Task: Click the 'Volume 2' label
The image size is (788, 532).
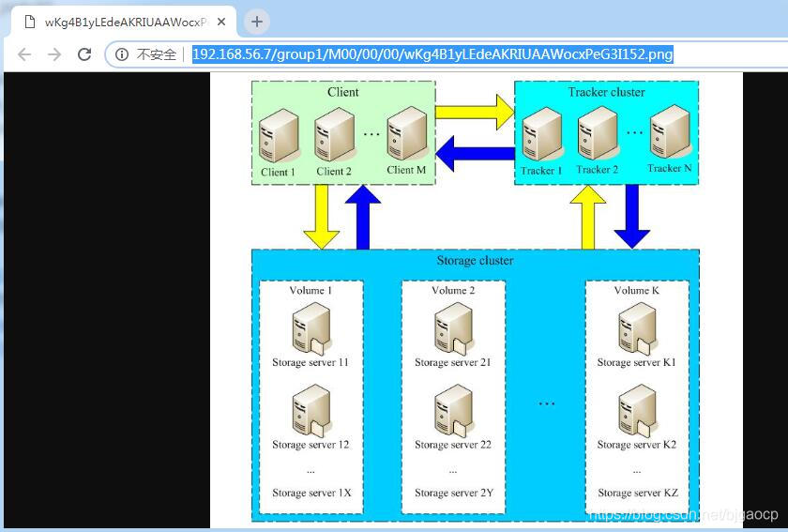Action: pos(453,290)
